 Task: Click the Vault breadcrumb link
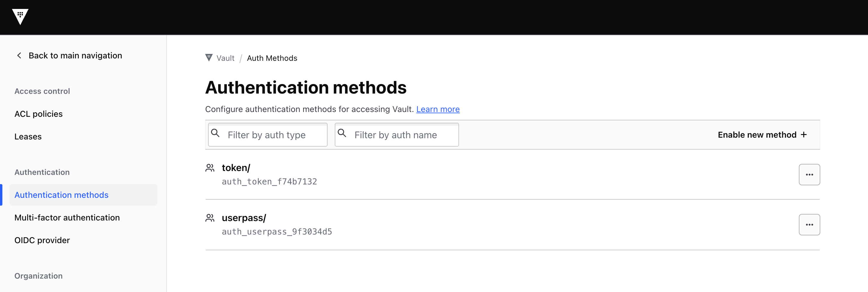point(225,58)
